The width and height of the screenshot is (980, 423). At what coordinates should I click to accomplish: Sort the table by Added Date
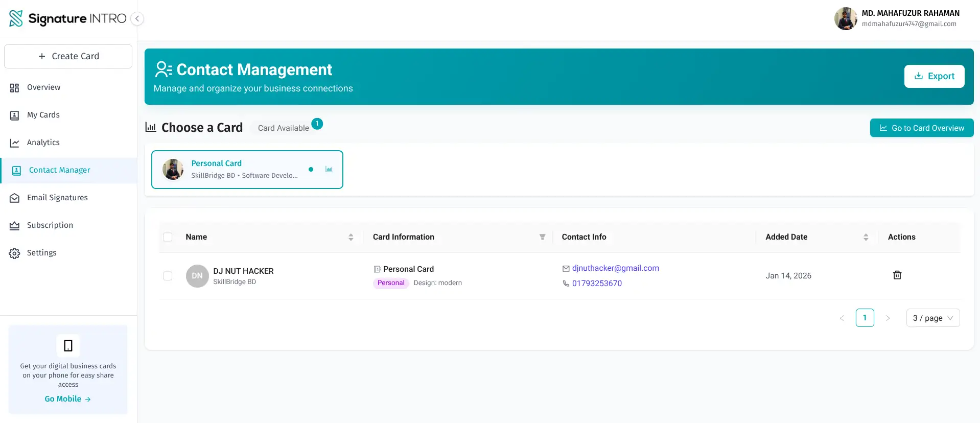click(x=866, y=237)
